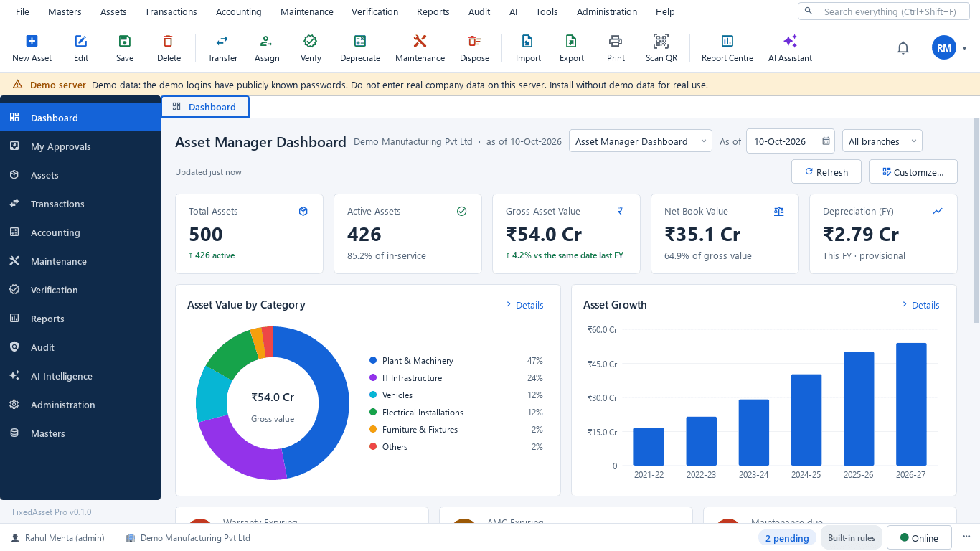Click the Save toolbar icon
The image size is (980, 551).
(125, 41)
